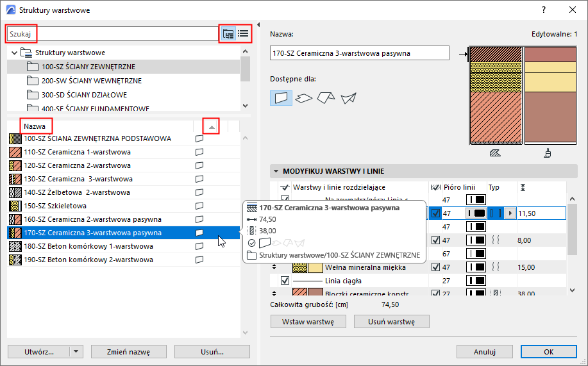Image resolution: width=588 pixels, height=366 pixels.
Task: Toggle end-line checkbox of Bloczki ceramiczne row
Action: coord(435,293)
